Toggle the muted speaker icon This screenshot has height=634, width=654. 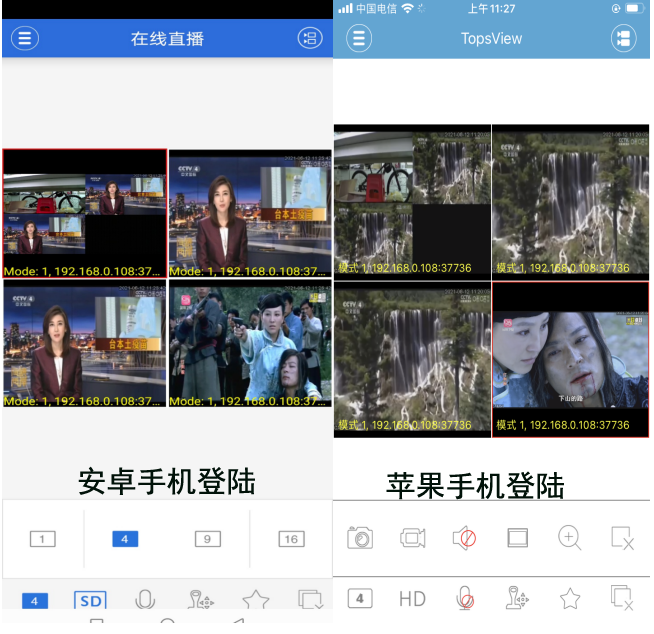click(x=464, y=538)
